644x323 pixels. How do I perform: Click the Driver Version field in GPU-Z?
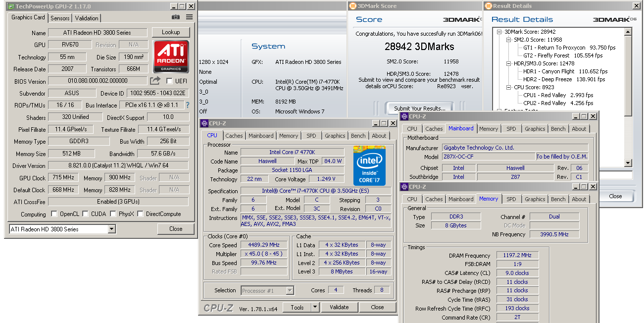coord(118,165)
